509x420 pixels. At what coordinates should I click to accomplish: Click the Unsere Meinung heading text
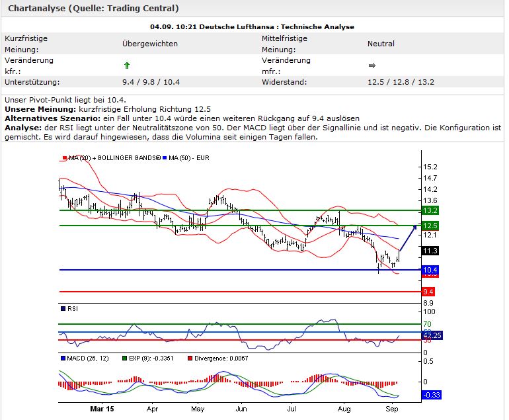tap(40, 109)
